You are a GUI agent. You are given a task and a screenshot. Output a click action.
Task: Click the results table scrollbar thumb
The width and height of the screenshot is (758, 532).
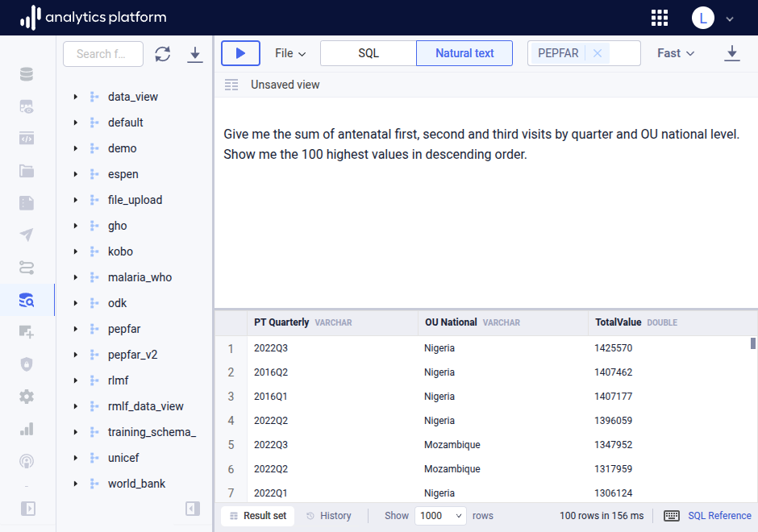click(752, 343)
